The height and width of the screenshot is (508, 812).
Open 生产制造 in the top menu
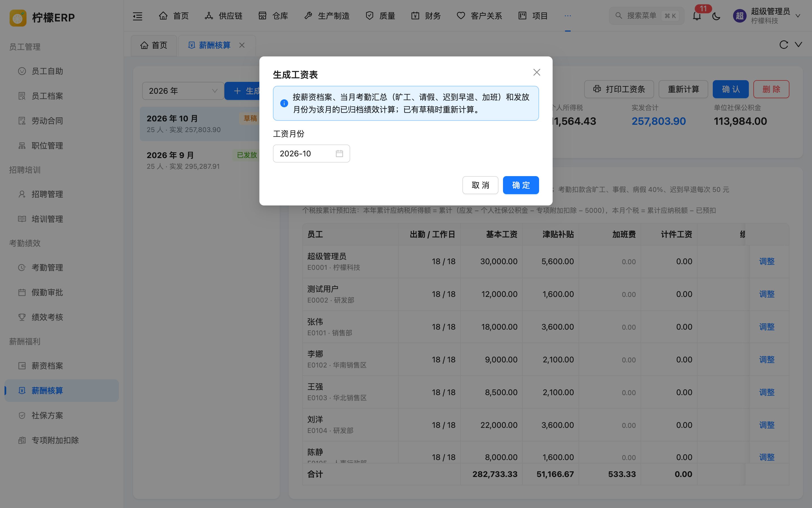pyautogui.click(x=326, y=16)
